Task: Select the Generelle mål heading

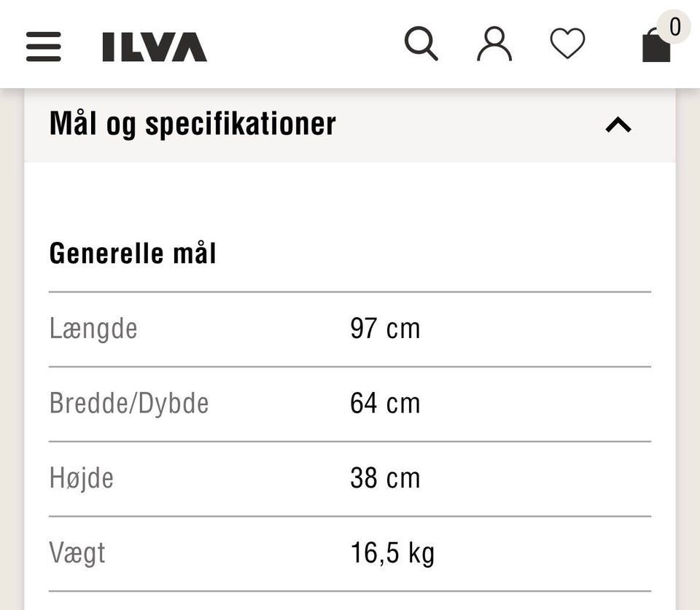Action: pos(133,254)
